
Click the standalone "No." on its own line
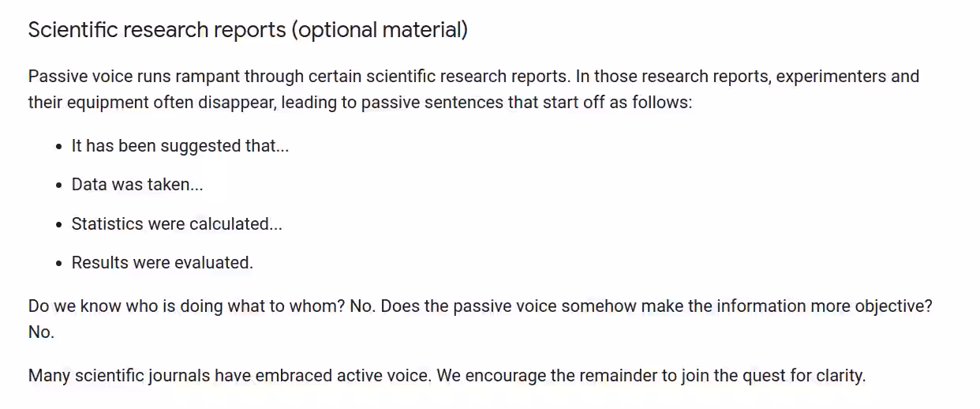pos(41,332)
